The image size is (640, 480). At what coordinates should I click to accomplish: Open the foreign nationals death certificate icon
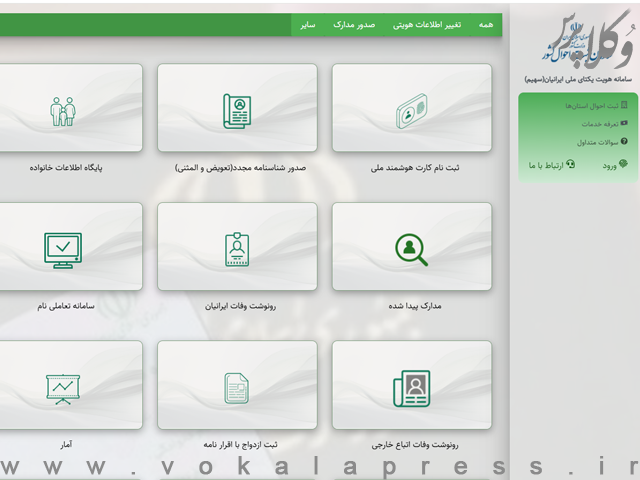411,387
